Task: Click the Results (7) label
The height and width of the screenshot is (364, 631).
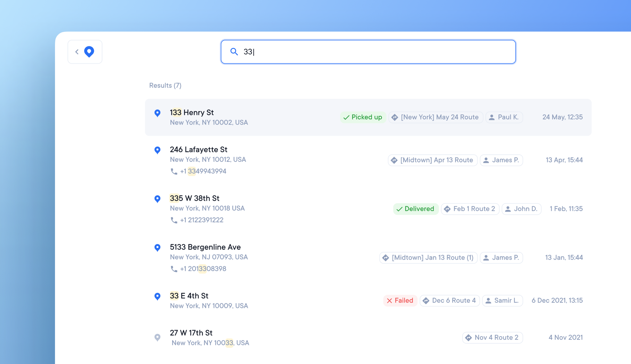Action: [165, 86]
